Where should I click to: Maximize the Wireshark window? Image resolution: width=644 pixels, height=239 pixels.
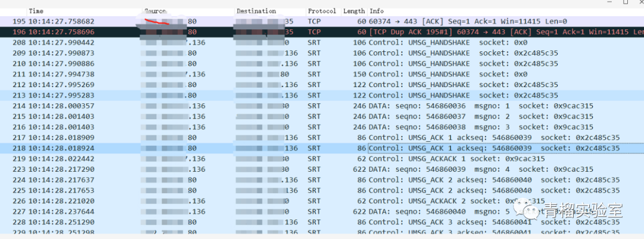(x=624, y=2)
